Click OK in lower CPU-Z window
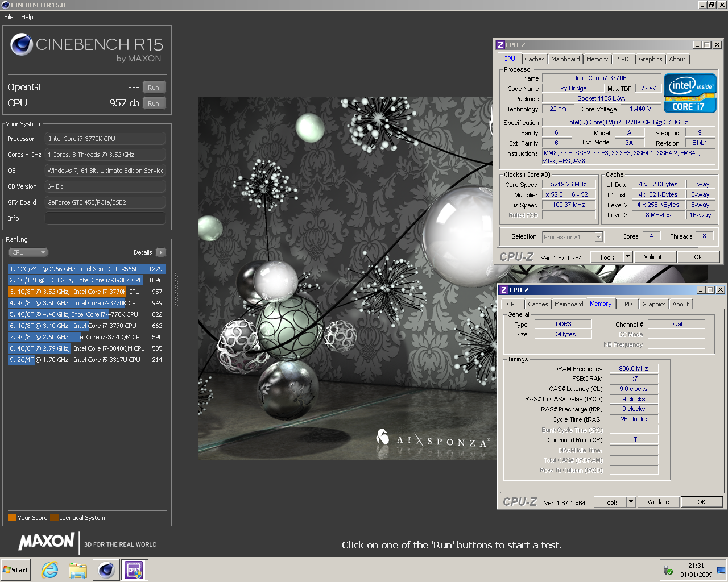728x582 pixels. click(701, 502)
